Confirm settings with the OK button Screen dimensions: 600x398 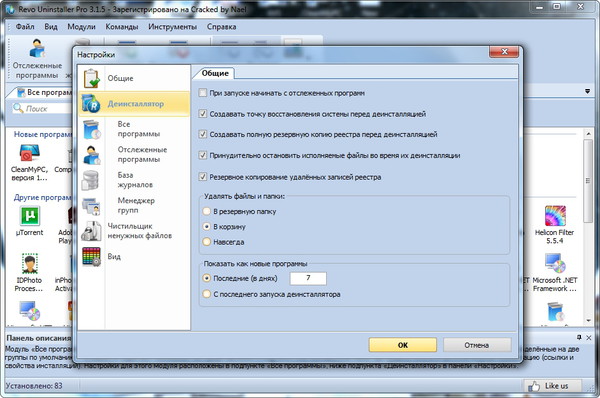tap(403, 345)
